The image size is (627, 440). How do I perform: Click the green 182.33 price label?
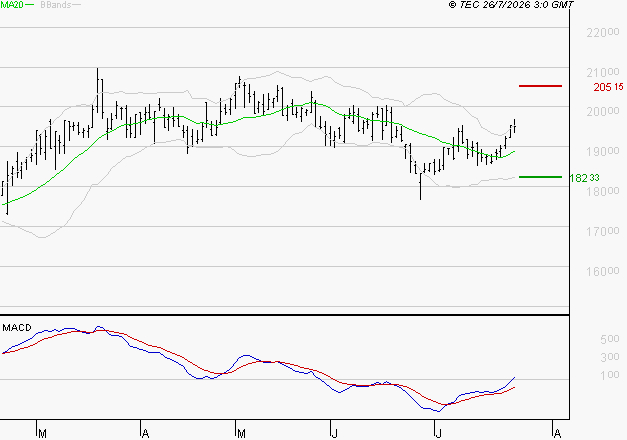[584, 178]
